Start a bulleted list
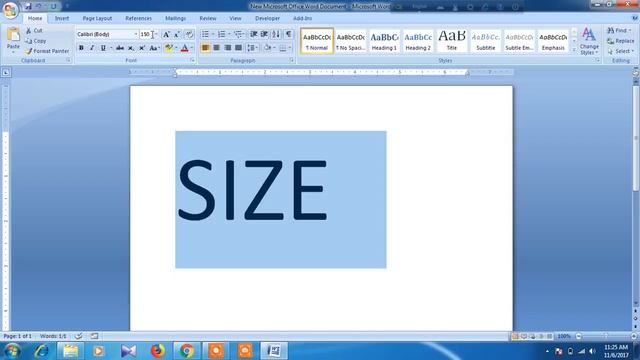 click(205, 34)
